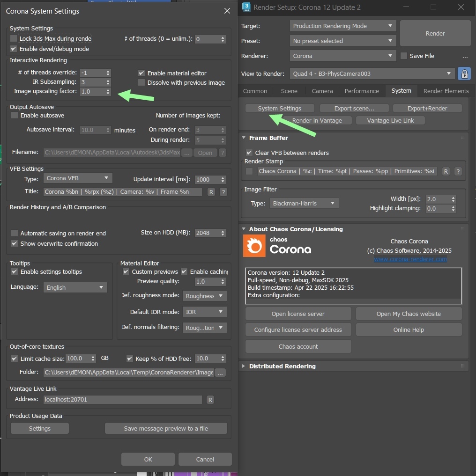The width and height of the screenshot is (476, 476).
Task: Toggle Custom previews checkbox
Action: pyautogui.click(x=126, y=271)
